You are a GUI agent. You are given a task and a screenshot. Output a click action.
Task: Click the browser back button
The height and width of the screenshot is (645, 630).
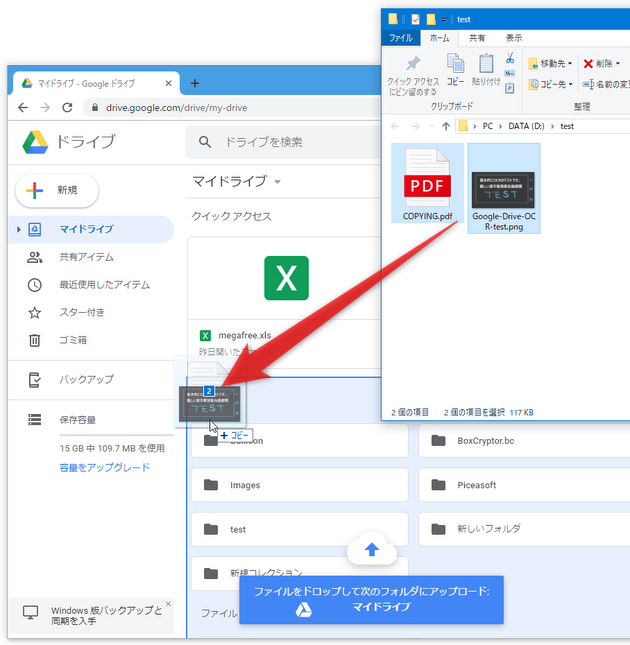click(23, 108)
